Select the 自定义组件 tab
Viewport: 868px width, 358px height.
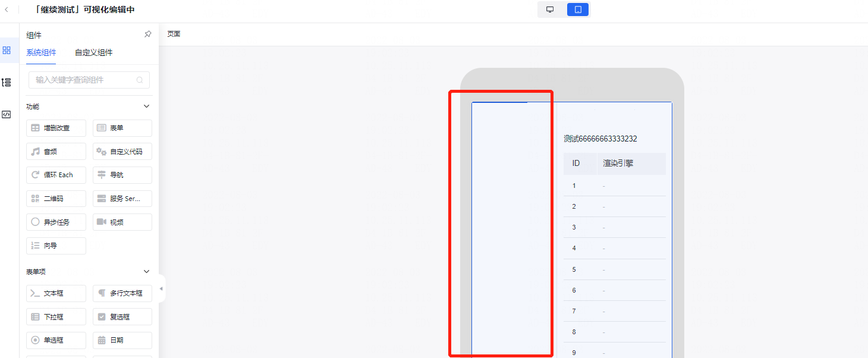93,52
